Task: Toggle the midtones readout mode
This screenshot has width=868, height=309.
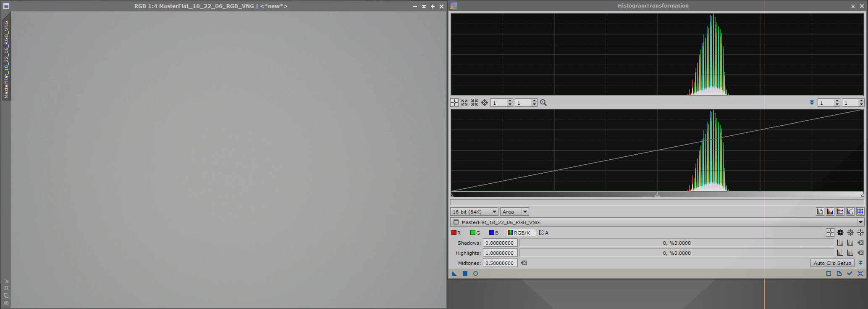Action: pyautogui.click(x=850, y=232)
